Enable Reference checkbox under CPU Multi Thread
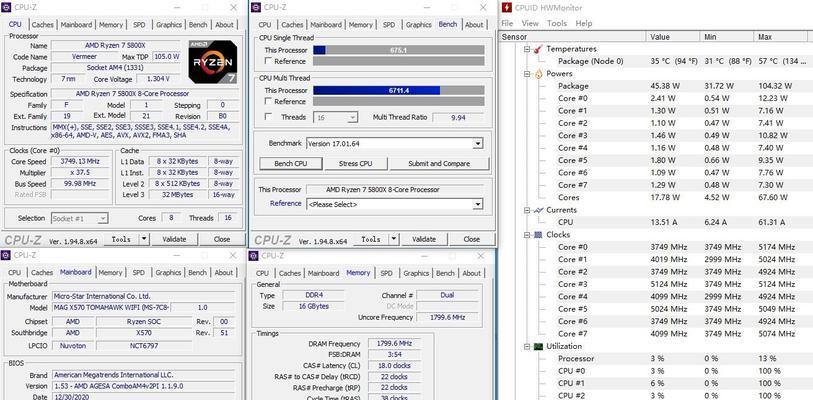Screen dimensions: 813x400 [x=268, y=102]
